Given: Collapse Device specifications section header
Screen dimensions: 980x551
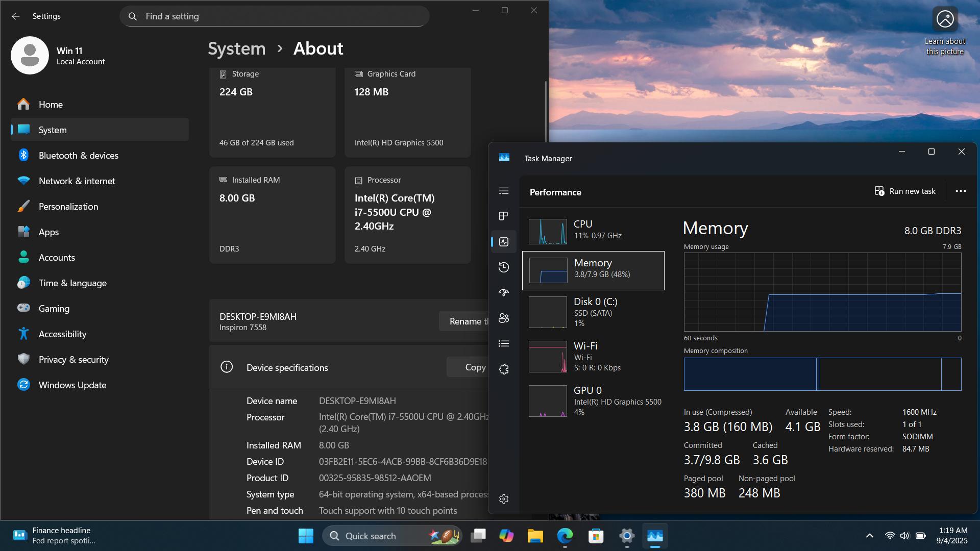Looking at the screenshot, I should point(349,367).
